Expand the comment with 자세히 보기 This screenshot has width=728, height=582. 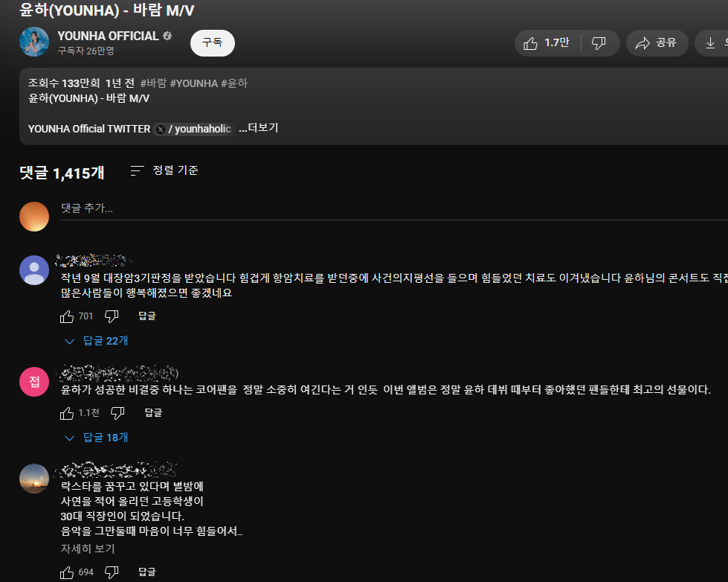(x=88, y=549)
